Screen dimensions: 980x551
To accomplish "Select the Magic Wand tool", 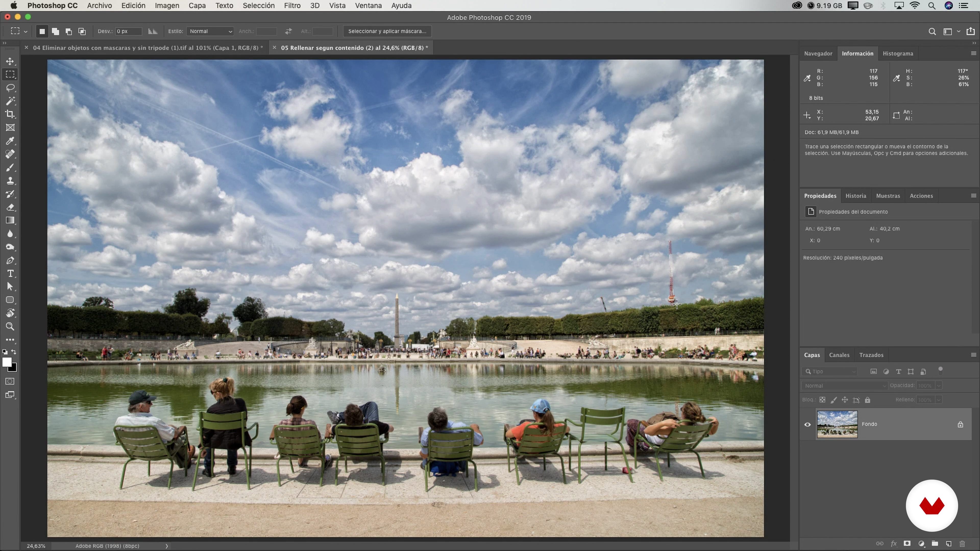I will (10, 101).
